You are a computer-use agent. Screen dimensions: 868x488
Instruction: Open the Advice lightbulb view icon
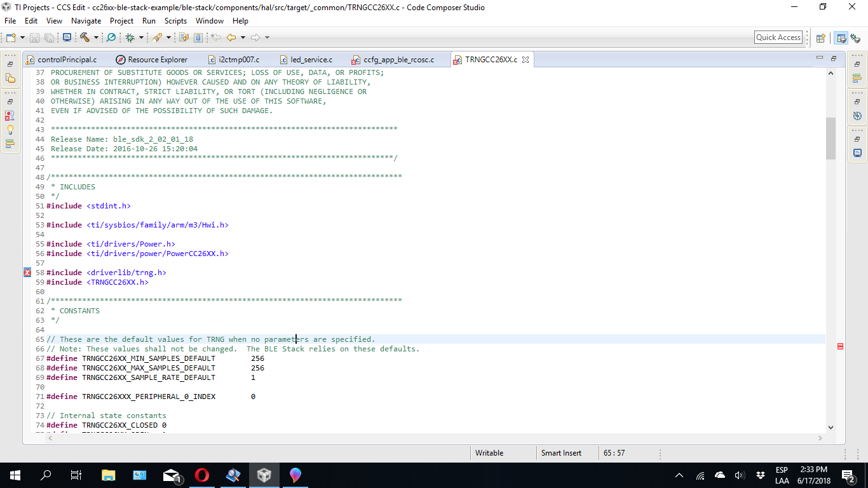point(10,130)
